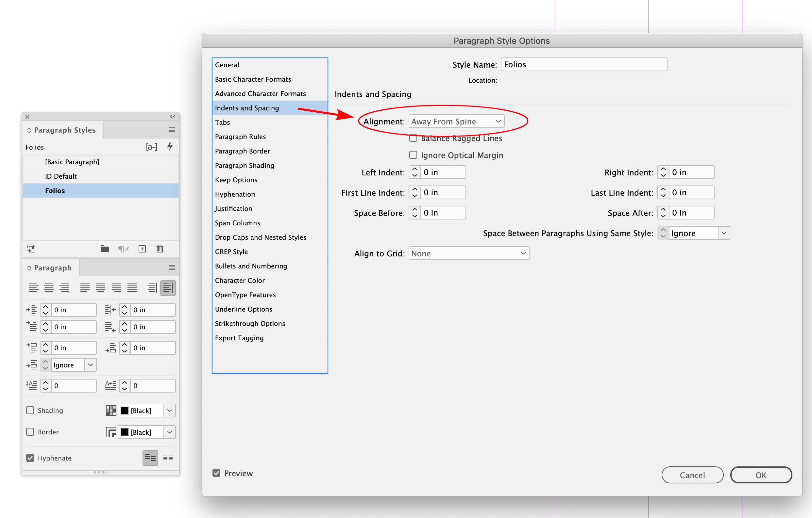This screenshot has width=812, height=518.
Task: Select Basic Character Formats category
Action: coord(253,79)
